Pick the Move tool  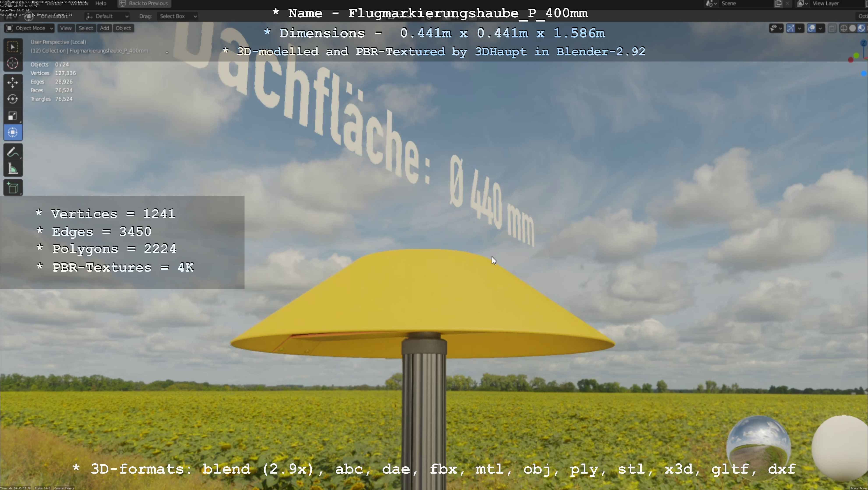tap(13, 83)
